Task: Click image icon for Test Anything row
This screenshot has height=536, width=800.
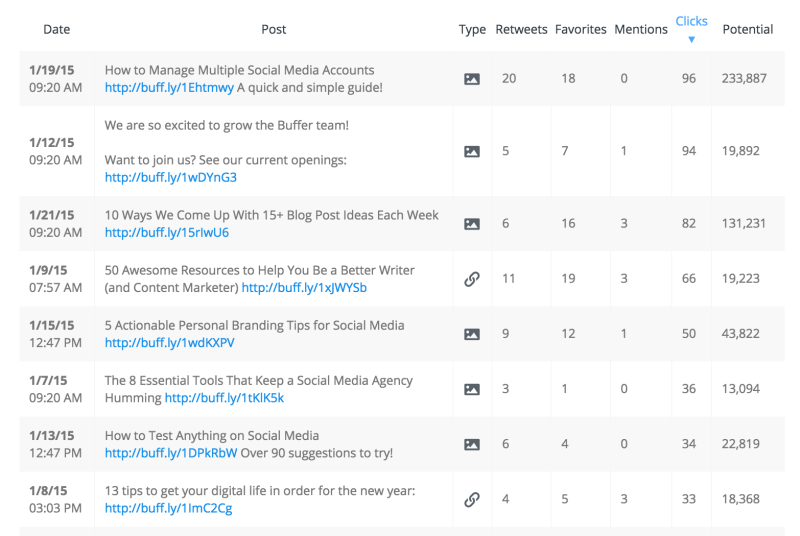Action: (471, 444)
